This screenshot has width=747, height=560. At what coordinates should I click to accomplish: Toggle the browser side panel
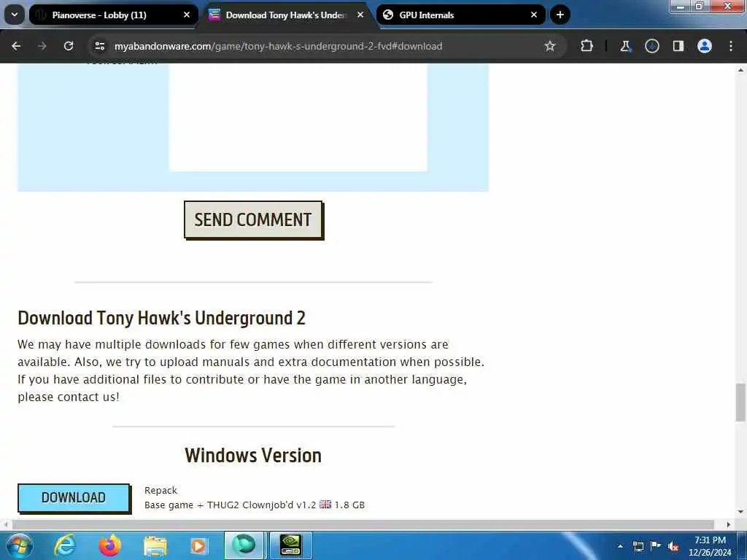pos(678,46)
